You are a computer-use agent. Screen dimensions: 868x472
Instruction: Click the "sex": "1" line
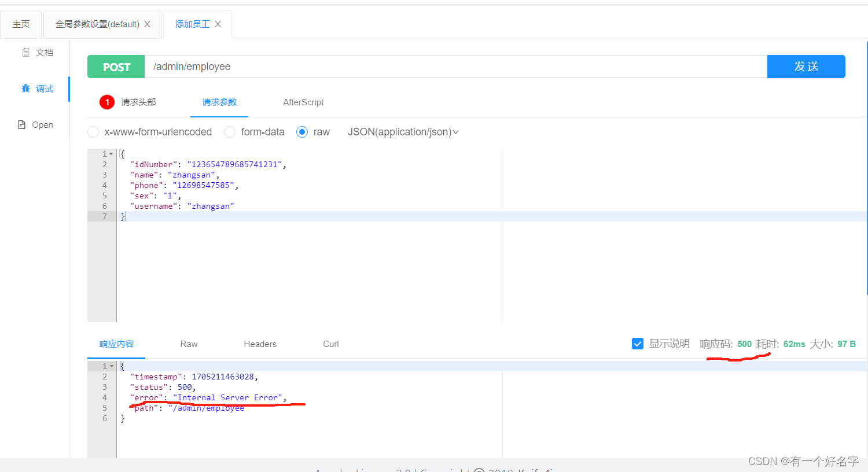click(156, 196)
